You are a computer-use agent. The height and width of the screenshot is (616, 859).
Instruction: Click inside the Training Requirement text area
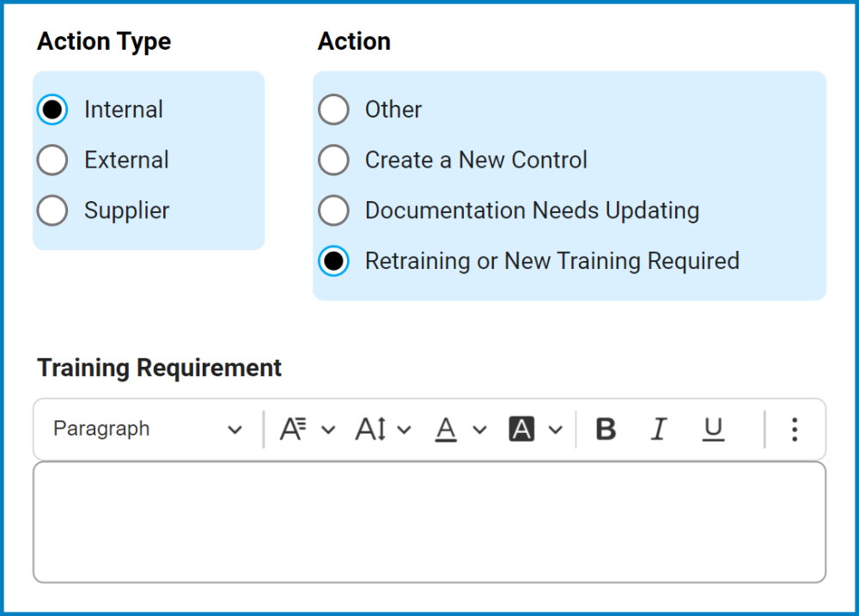click(429, 520)
